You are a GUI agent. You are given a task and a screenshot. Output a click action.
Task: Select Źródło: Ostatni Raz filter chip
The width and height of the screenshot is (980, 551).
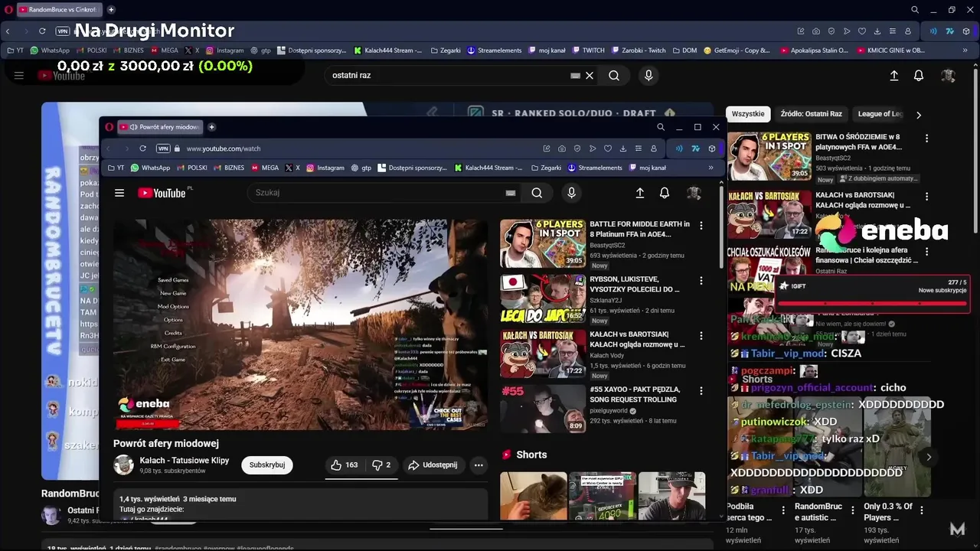pos(811,114)
